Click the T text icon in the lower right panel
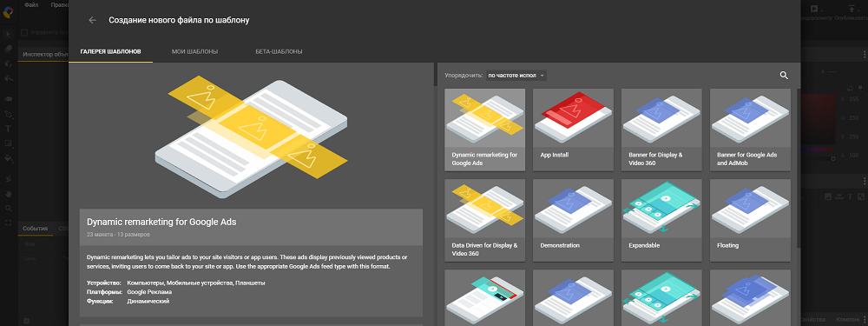 (x=852, y=196)
